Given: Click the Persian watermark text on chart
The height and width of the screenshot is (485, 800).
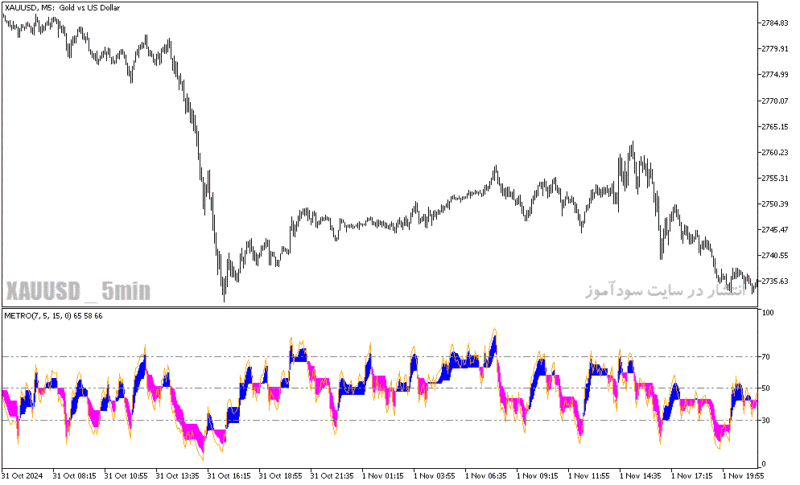Looking at the screenshot, I should click(666, 291).
